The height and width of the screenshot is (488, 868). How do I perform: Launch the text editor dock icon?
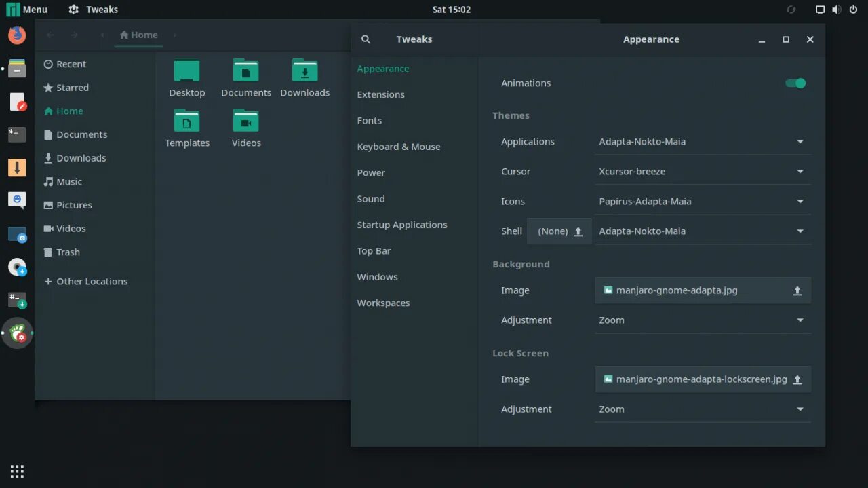(18, 102)
